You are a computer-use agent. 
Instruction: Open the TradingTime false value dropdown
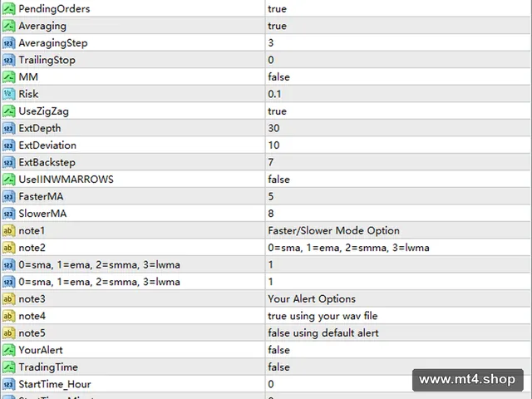[338, 367]
